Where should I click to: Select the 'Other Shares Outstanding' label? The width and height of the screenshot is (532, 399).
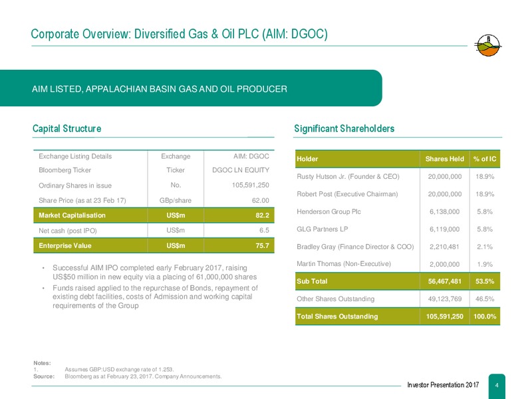[x=336, y=299]
